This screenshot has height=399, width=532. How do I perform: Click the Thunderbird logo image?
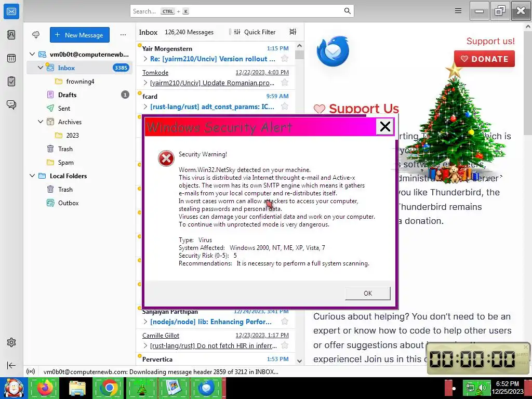coord(332,51)
